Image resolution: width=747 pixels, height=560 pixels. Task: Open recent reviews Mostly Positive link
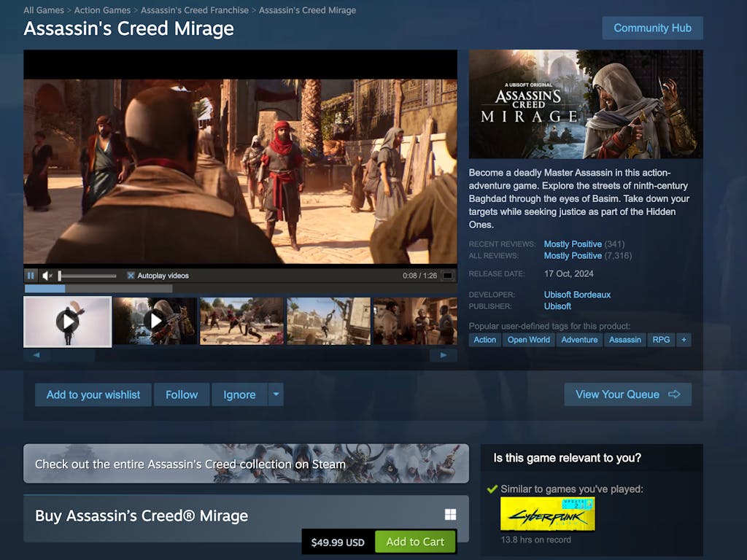pos(573,244)
